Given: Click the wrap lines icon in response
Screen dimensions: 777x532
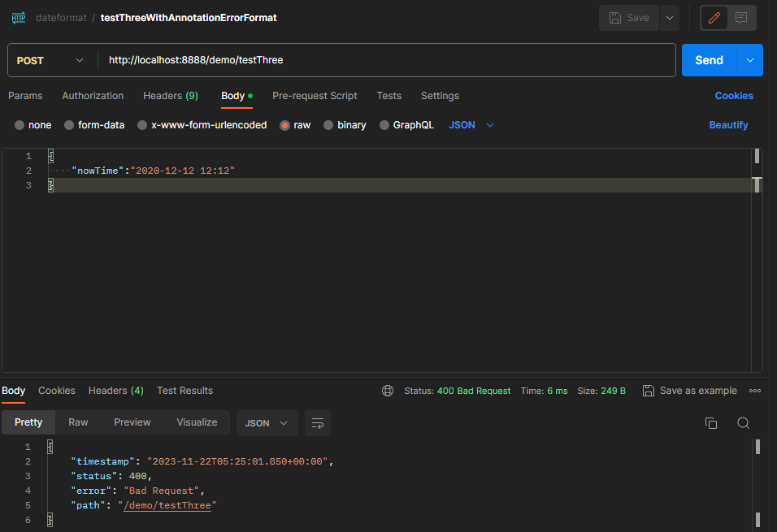Looking at the screenshot, I should click(318, 423).
